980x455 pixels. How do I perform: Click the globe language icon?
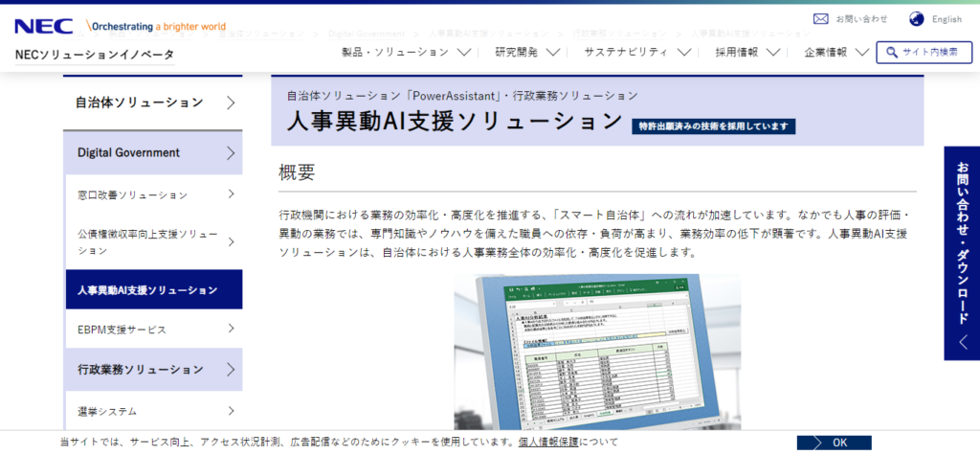916,18
